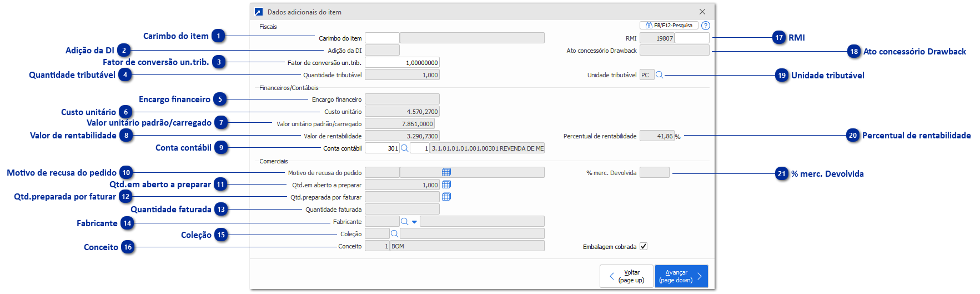Focus the Fator de conversão un.trib. field
Viewport: 980px width, 294px height.
402,63
